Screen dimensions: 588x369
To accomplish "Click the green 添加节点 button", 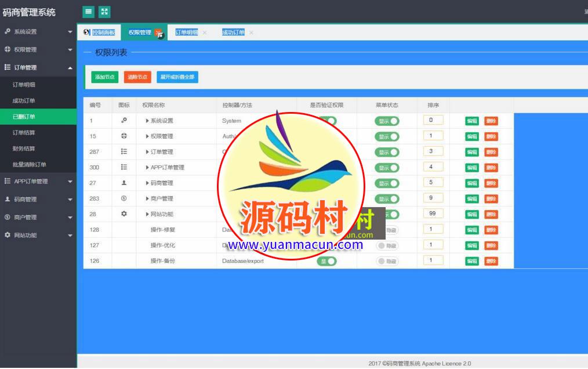I will tap(104, 77).
